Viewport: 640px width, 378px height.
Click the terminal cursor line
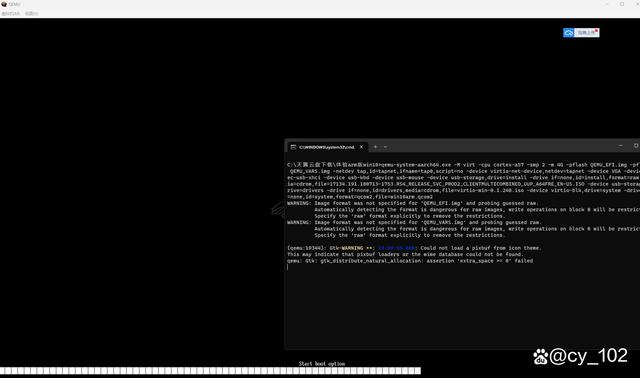click(x=288, y=267)
